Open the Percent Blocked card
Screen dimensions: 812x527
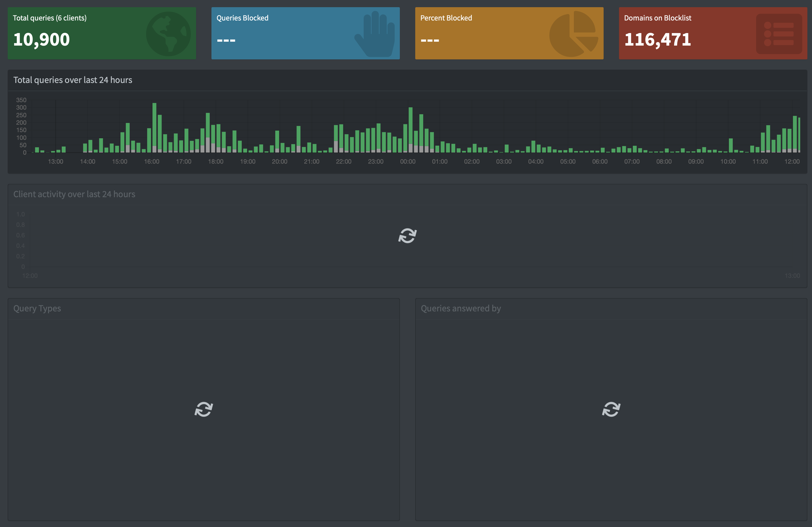[509, 33]
